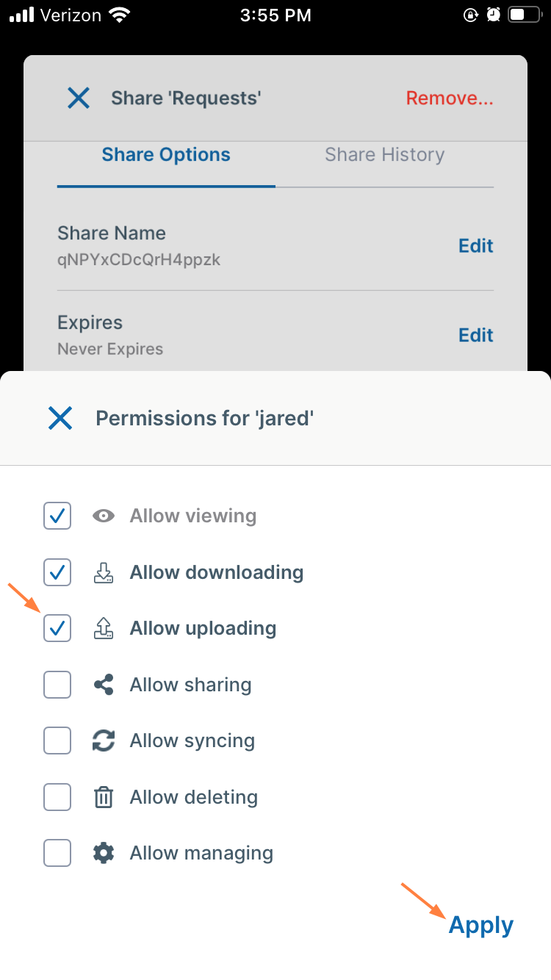The image size is (551, 980).
Task: Close the Share 'Requests' dialog
Action: [79, 98]
